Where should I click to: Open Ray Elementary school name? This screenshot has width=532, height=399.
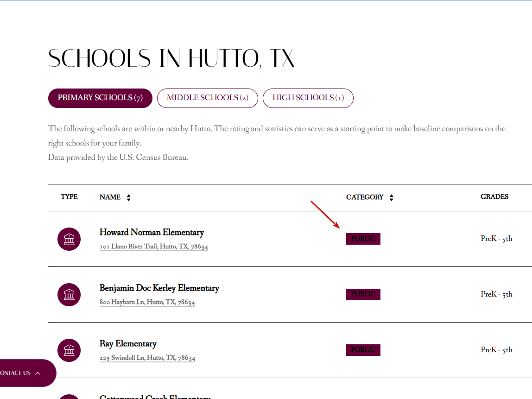point(128,344)
